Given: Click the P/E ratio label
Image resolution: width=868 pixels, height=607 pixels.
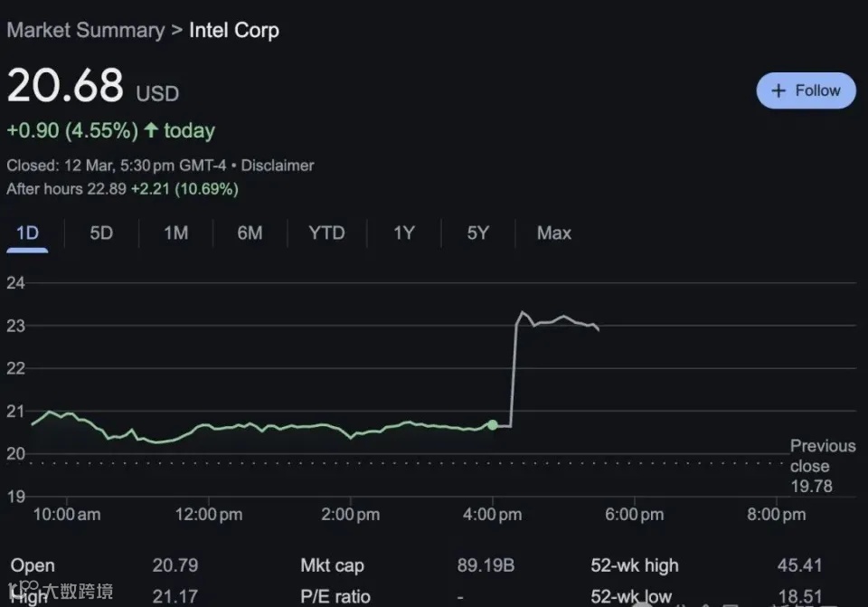Looking at the screenshot, I should 335,596.
